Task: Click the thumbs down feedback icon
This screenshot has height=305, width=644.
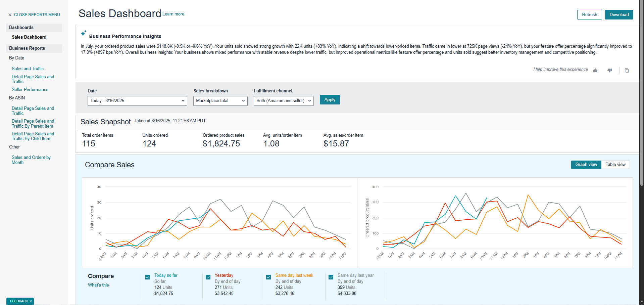Action: tap(609, 70)
